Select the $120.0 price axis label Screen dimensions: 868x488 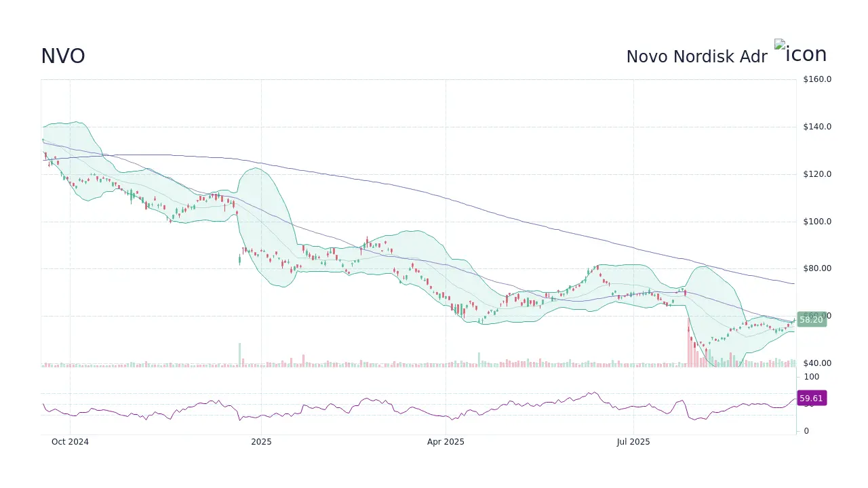click(817, 174)
